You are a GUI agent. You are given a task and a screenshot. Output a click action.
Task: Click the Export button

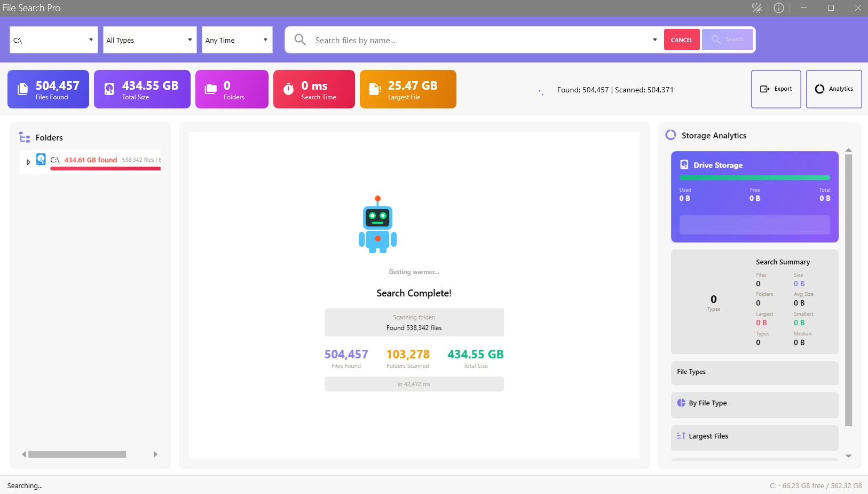(x=776, y=89)
